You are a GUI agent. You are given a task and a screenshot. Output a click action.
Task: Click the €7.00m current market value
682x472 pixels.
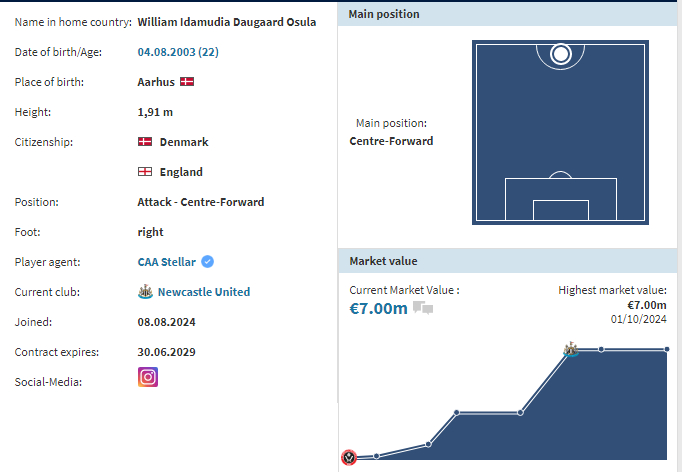(378, 308)
